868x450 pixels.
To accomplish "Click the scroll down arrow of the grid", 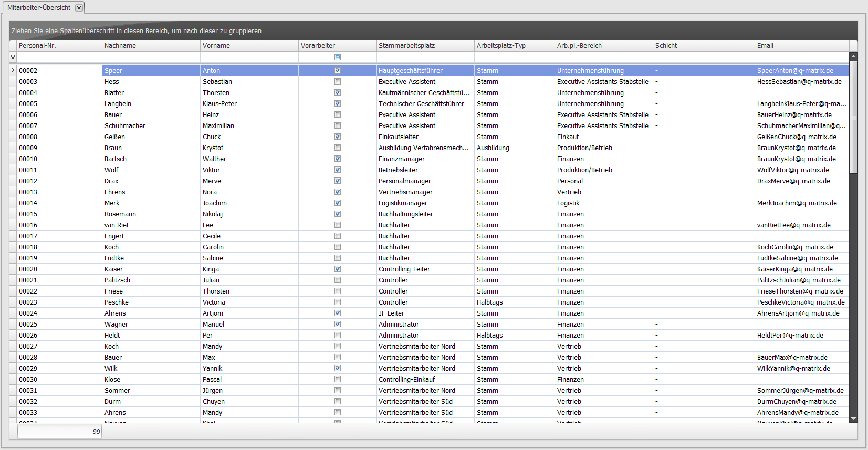I will (853, 418).
